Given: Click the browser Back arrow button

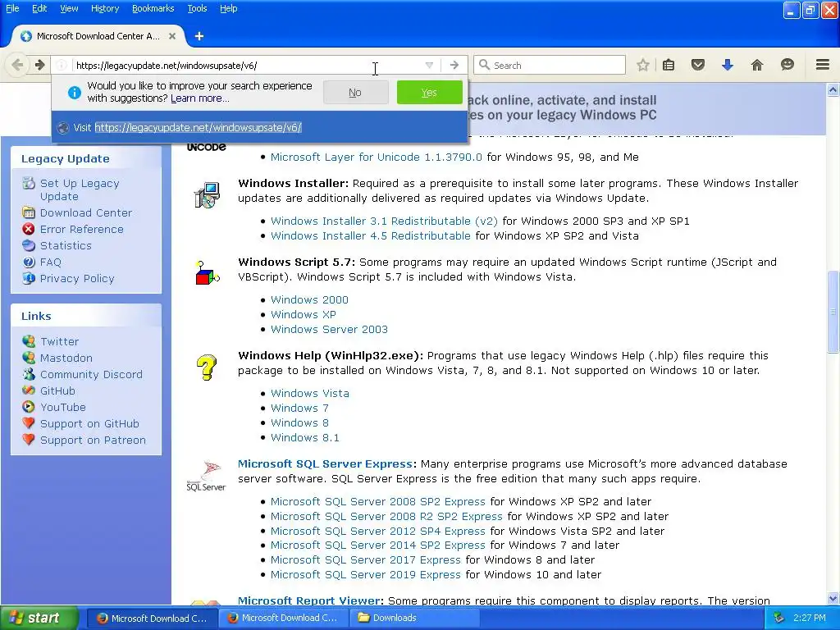Looking at the screenshot, I should click(17, 65).
